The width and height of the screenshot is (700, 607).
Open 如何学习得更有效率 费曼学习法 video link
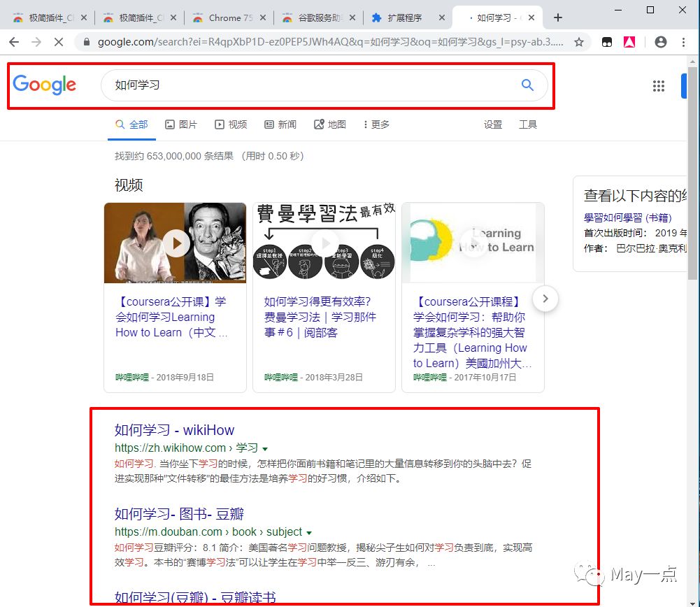pyautogui.click(x=320, y=317)
